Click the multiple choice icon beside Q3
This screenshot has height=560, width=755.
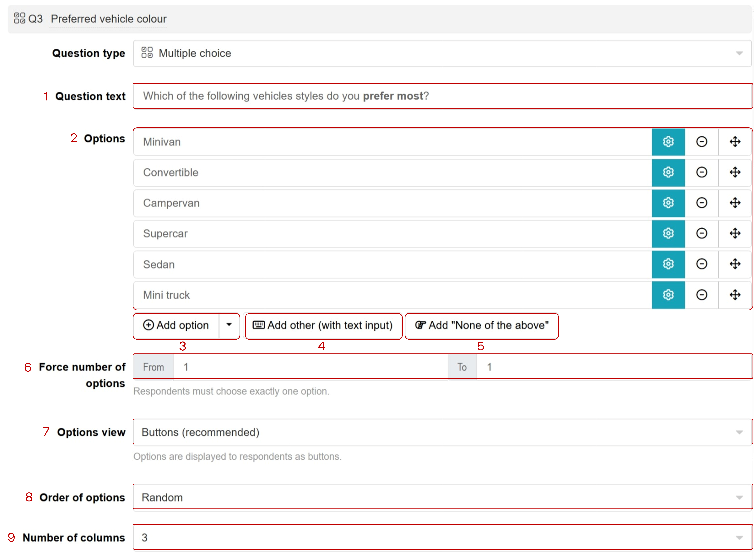coord(19,18)
